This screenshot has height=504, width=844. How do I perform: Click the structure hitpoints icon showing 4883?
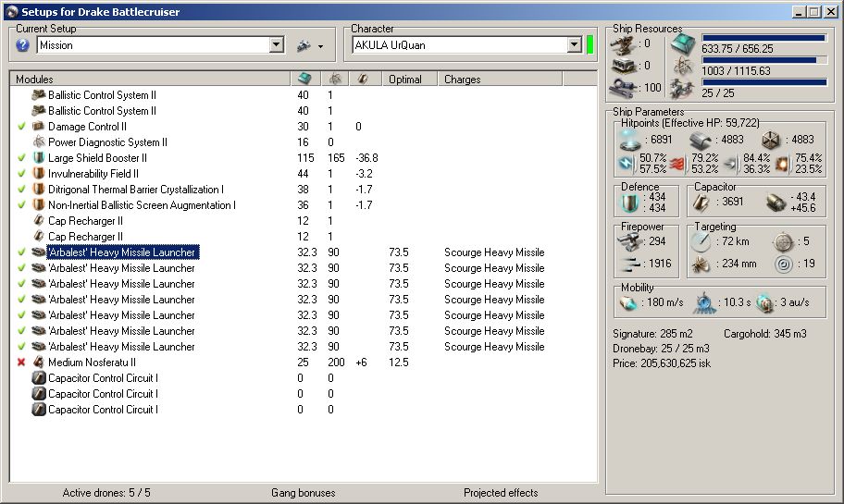click(771, 141)
